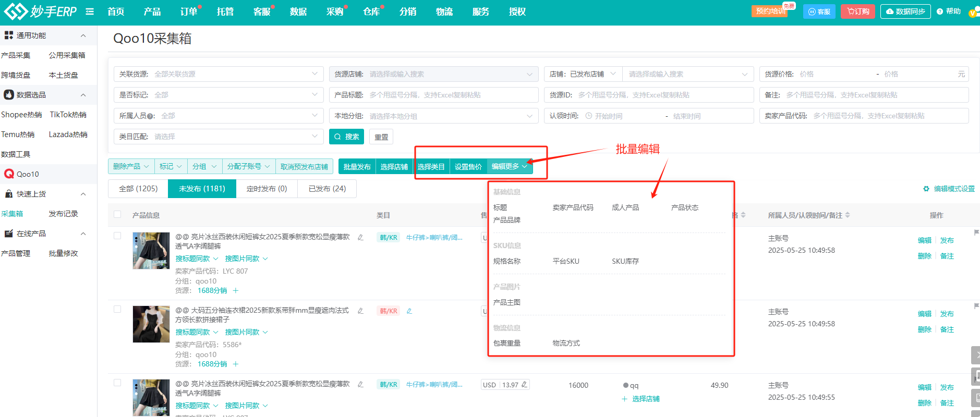Viewport: 980px width, 417px height.
Task: Open the 仓库 top menu
Action: tap(371, 11)
